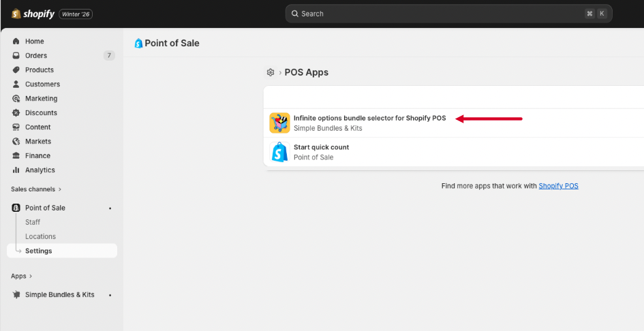
Task: Open Staff under Point of Sale
Action: [33, 222]
